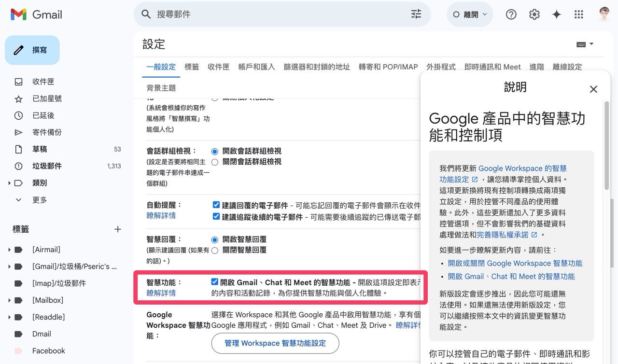Open Google Workspace 的智慧功能設定 link
The image size is (618, 364).
point(503,174)
